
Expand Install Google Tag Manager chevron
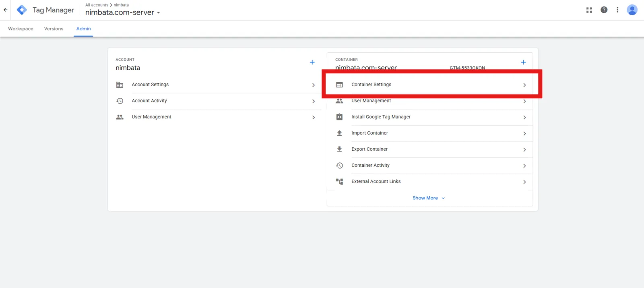click(524, 117)
